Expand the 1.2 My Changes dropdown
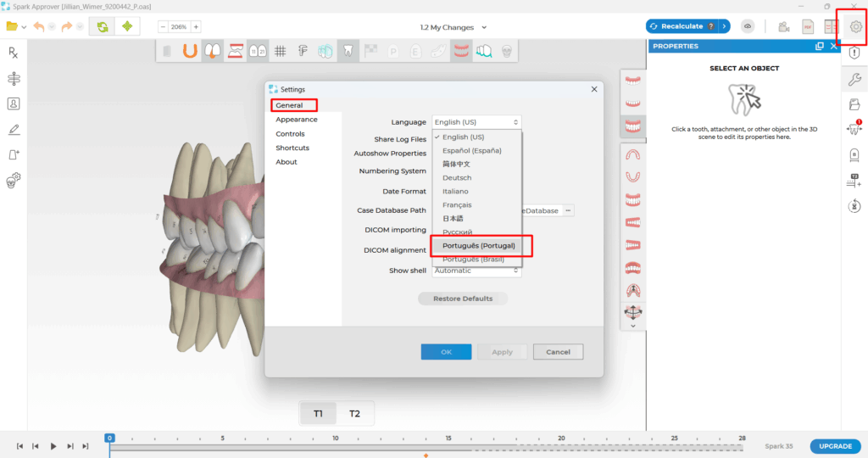This screenshot has height=458, width=868. [484, 27]
